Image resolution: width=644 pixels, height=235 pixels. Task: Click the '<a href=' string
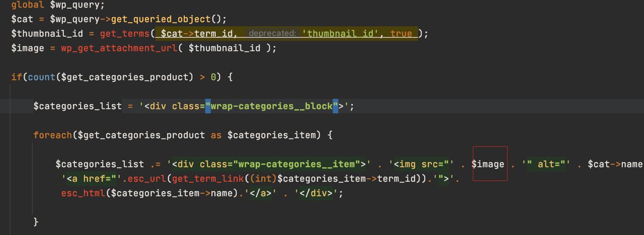pos(92,178)
